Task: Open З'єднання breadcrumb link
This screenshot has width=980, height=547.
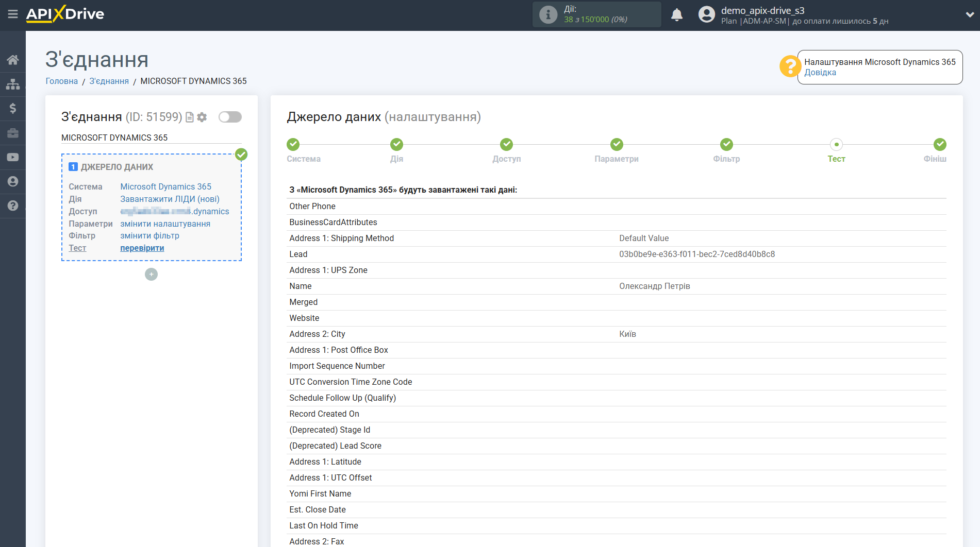Action: [109, 81]
